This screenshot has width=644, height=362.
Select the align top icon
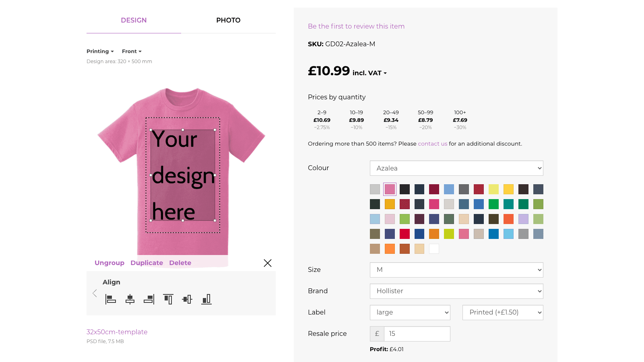click(x=168, y=299)
